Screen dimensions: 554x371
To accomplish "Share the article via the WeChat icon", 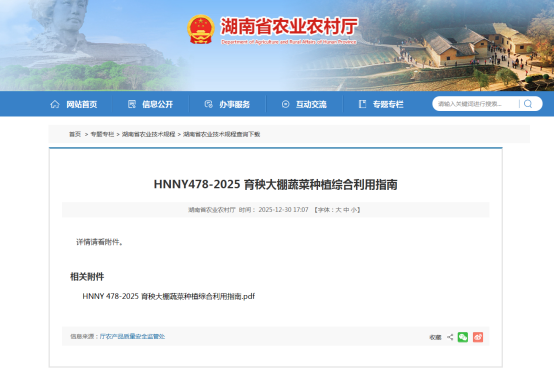I will (463, 337).
